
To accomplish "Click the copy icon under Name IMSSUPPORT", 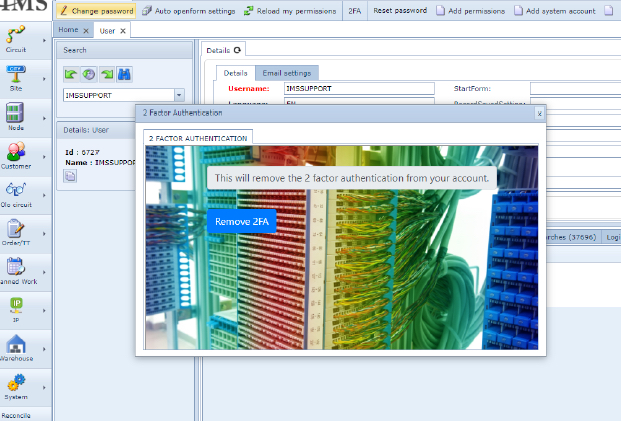I will click(70, 176).
